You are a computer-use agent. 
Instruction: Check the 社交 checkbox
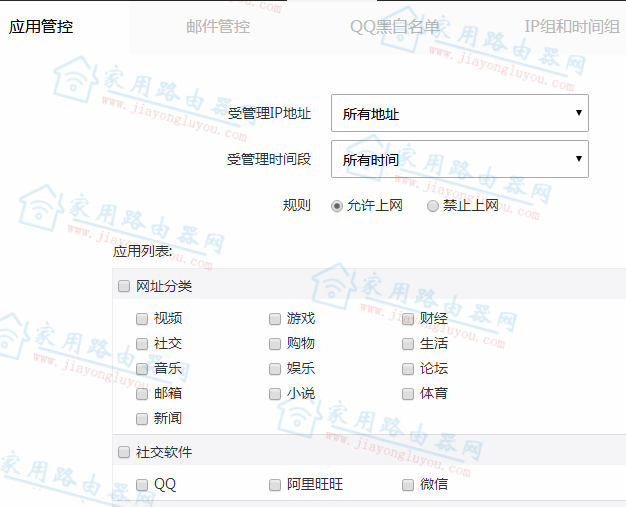click(142, 344)
